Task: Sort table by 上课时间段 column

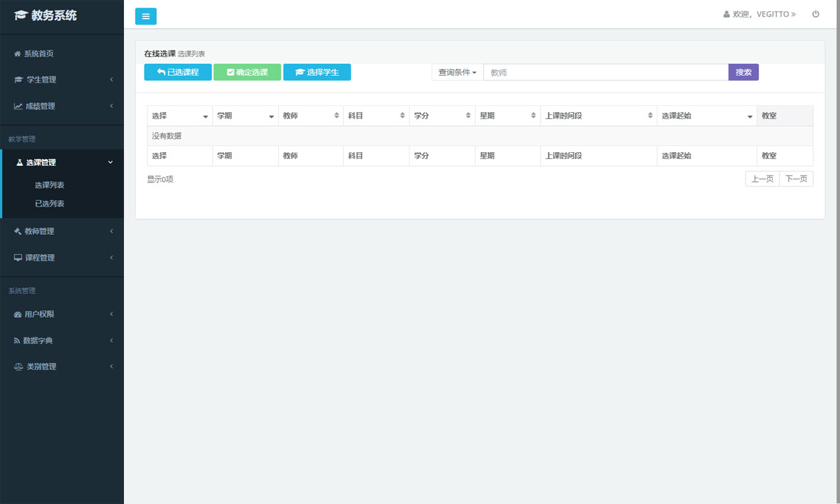Action: pyautogui.click(x=598, y=116)
